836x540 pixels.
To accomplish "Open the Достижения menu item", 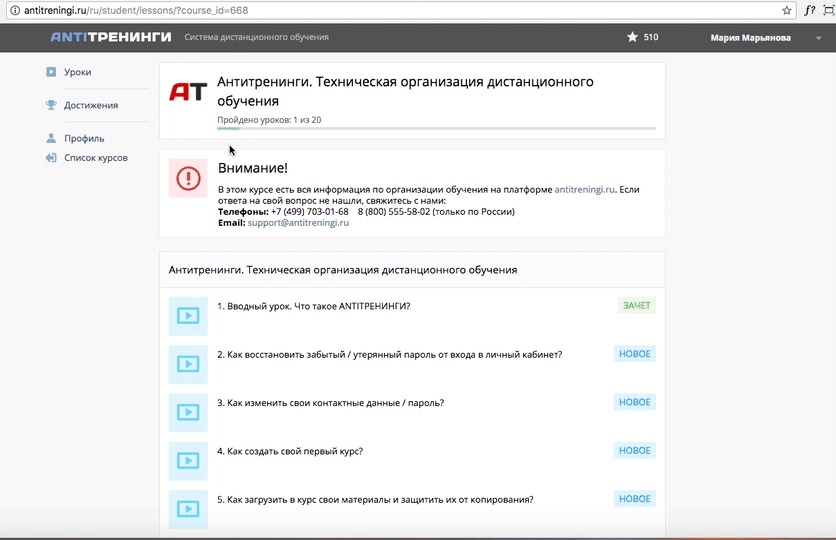I will (91, 106).
